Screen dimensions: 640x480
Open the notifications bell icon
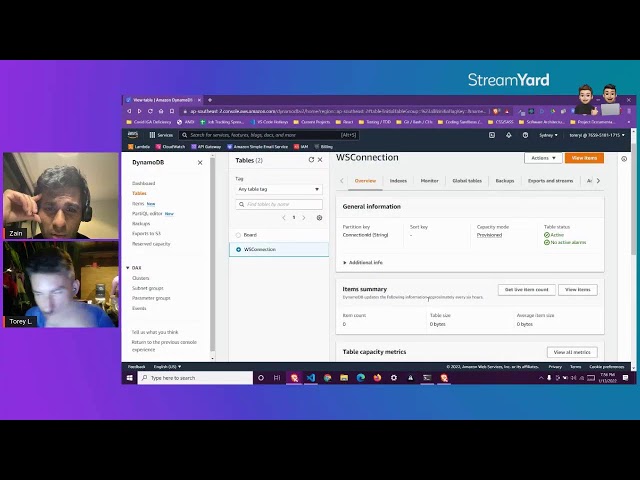click(509, 135)
